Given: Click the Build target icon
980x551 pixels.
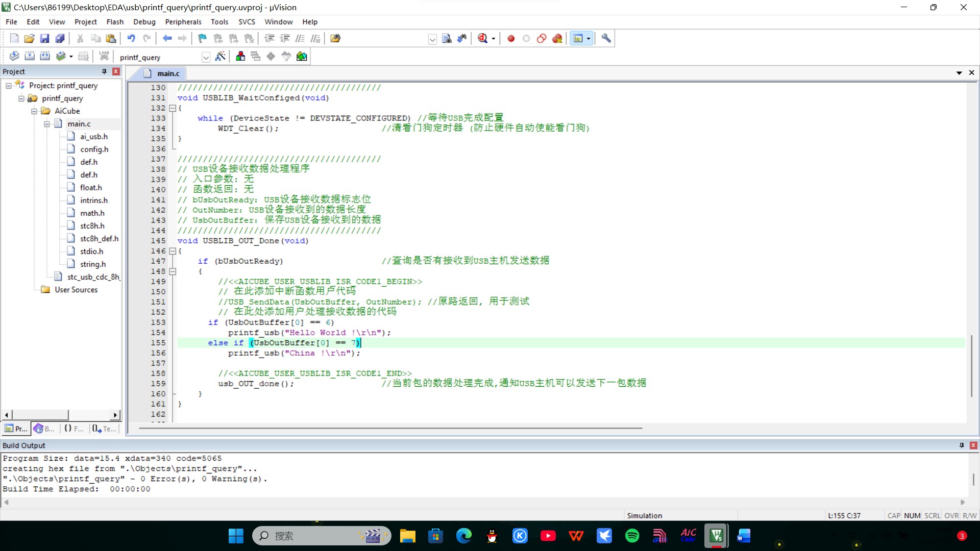Looking at the screenshot, I should click(x=30, y=57).
